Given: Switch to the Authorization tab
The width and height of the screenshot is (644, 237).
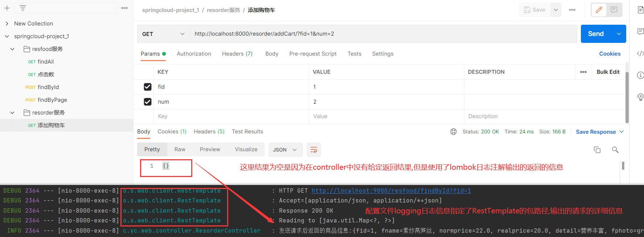Looking at the screenshot, I should point(194,54).
